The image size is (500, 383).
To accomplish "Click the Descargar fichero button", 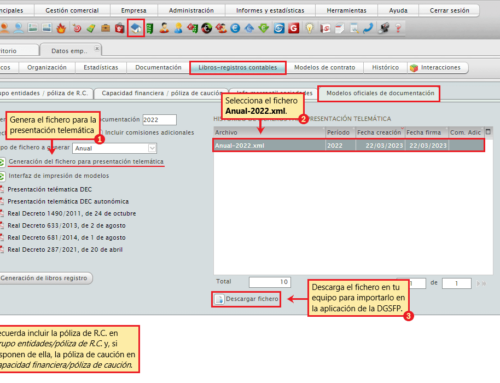I will (x=247, y=299).
